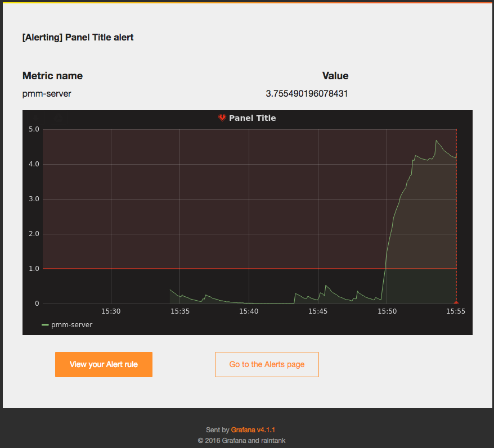Viewport: 494px width, 448px height.
Task: Click the faint icon at panel top-left corner
Action: click(36, 118)
